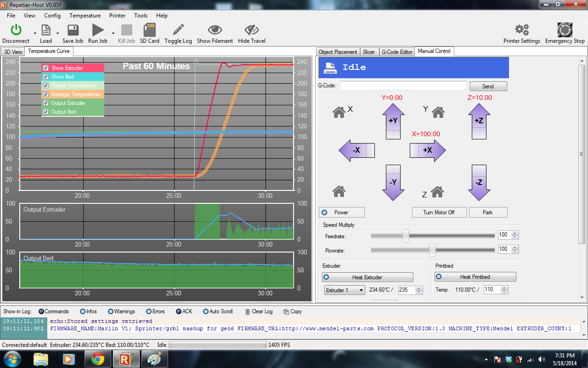Expand the Run Job dropdown arrow
Image resolution: width=588 pixels, height=368 pixels.
113,33
